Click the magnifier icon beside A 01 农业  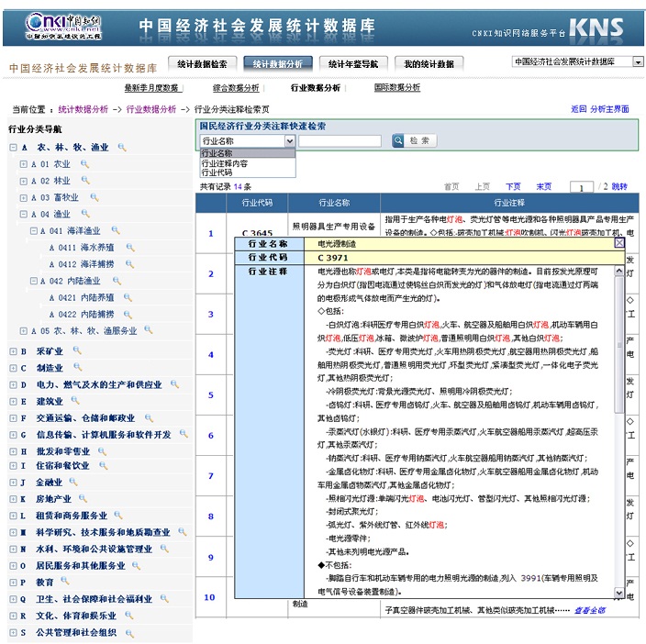click(85, 164)
